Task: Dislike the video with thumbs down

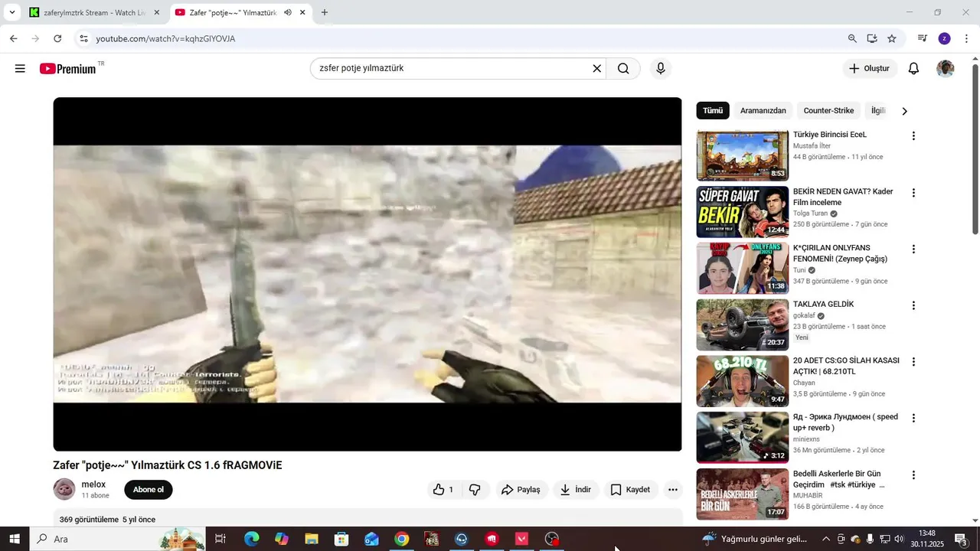Action: pos(475,490)
